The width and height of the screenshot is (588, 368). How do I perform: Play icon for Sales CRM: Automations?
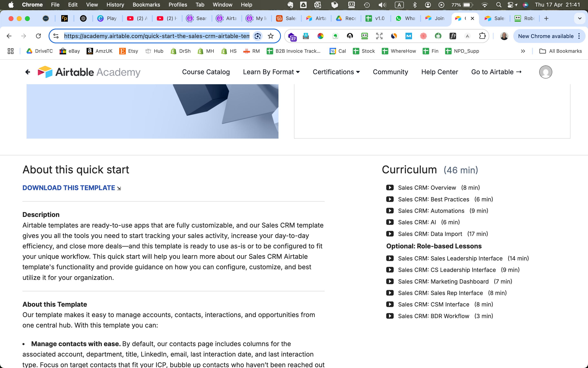390,211
